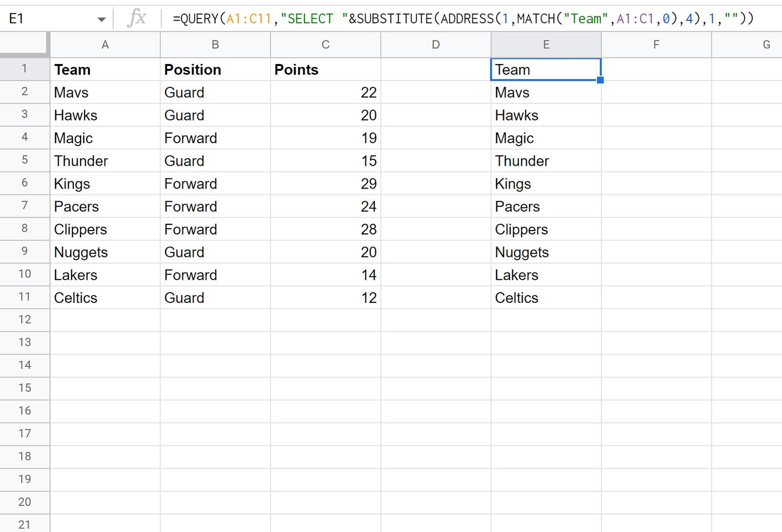Viewport: 782px width, 532px height.
Task: Select Mavs in column E
Action: coord(546,92)
